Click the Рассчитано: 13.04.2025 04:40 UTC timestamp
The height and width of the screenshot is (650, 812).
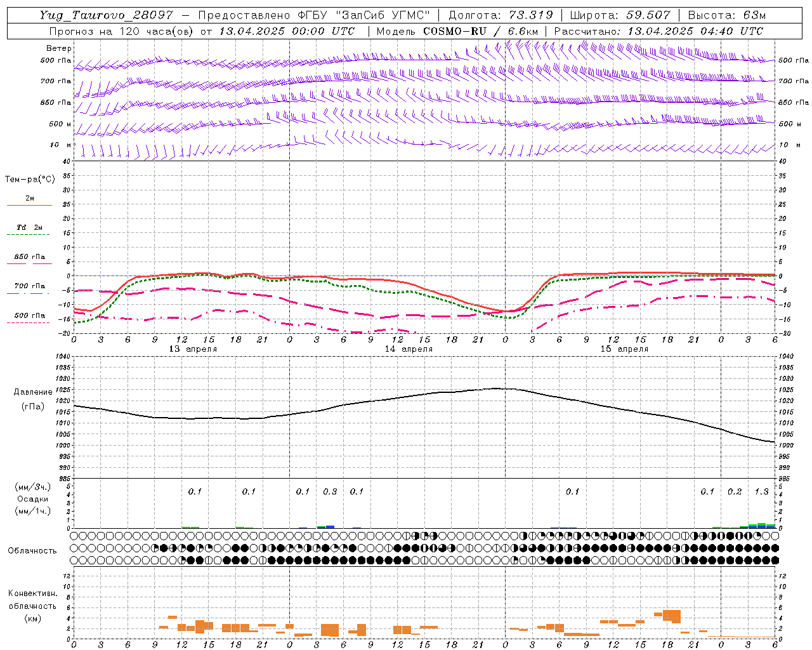click(x=658, y=31)
